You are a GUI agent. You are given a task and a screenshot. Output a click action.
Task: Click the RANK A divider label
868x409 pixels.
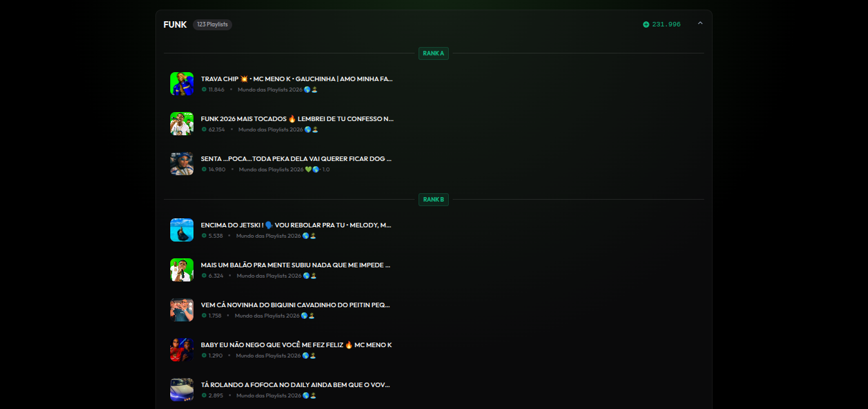[433, 53]
